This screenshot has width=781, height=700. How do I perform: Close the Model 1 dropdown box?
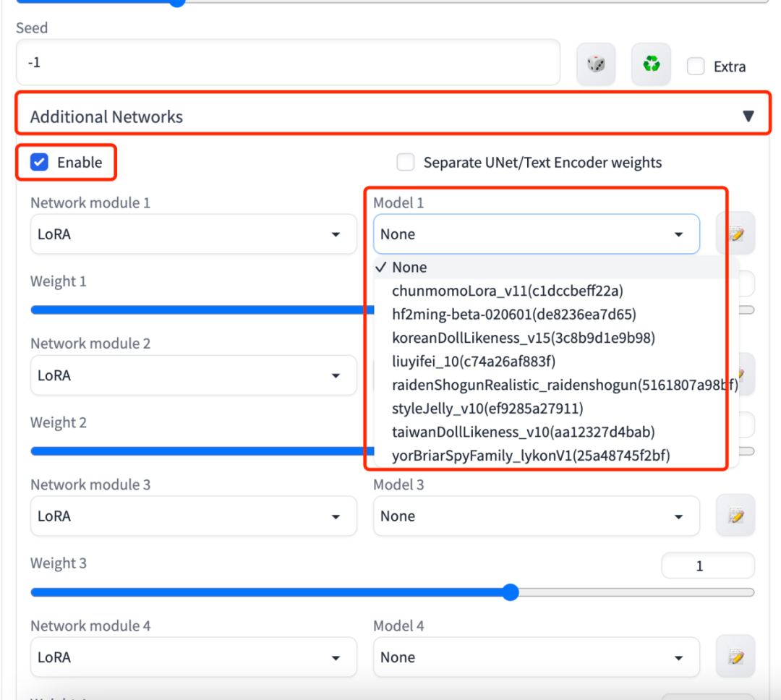coord(537,234)
